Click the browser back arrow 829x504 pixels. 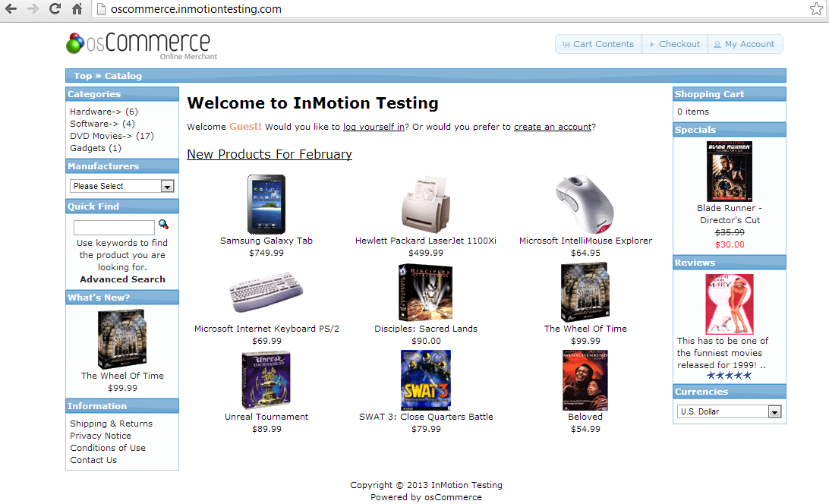point(11,9)
